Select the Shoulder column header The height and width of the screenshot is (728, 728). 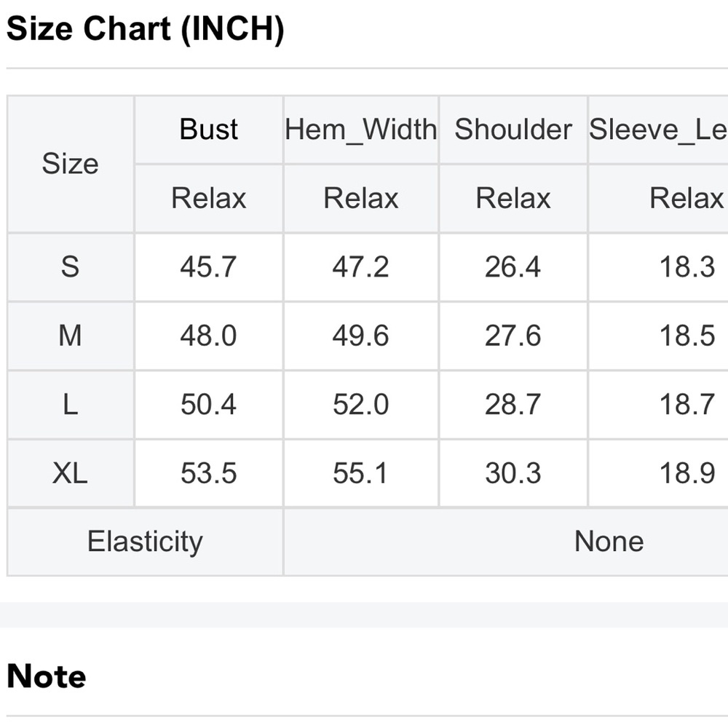click(x=513, y=129)
